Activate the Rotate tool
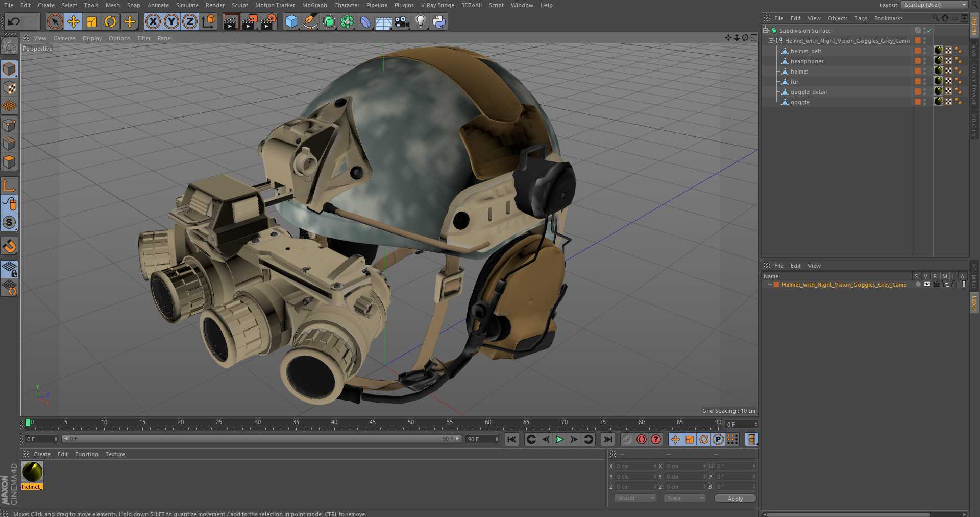The width and height of the screenshot is (980, 517). point(110,21)
